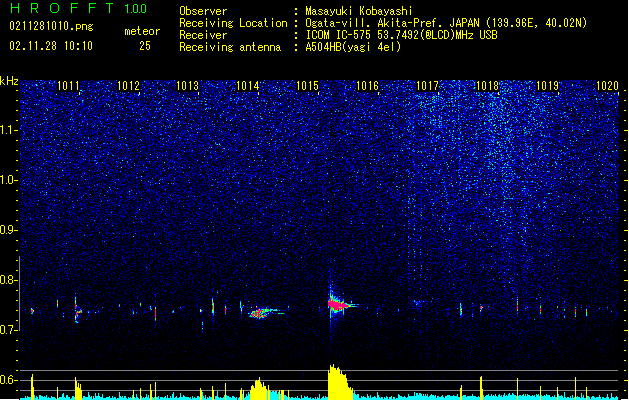Select the A504HB(yagi 4el) antenna text
The width and height of the screenshot is (629, 400).
tap(353, 47)
